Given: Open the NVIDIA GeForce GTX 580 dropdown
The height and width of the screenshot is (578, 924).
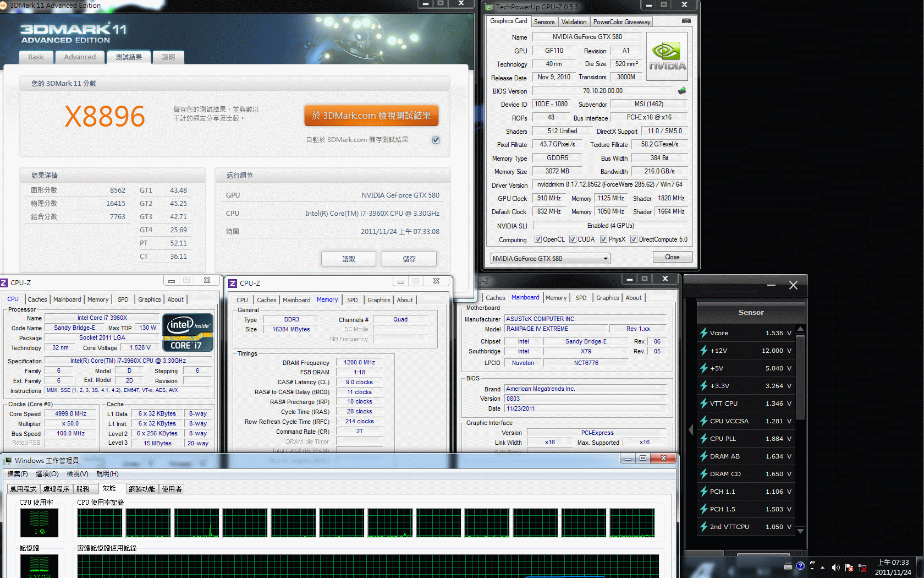Looking at the screenshot, I should (550, 259).
